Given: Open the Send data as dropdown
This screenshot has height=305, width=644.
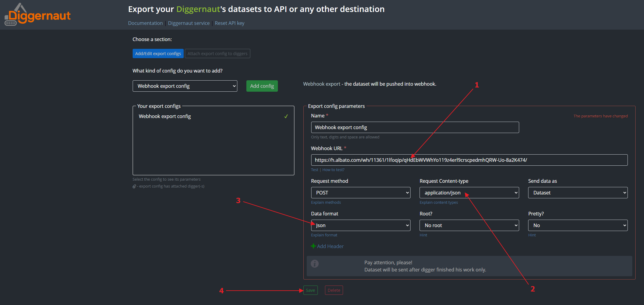Looking at the screenshot, I should [578, 193].
